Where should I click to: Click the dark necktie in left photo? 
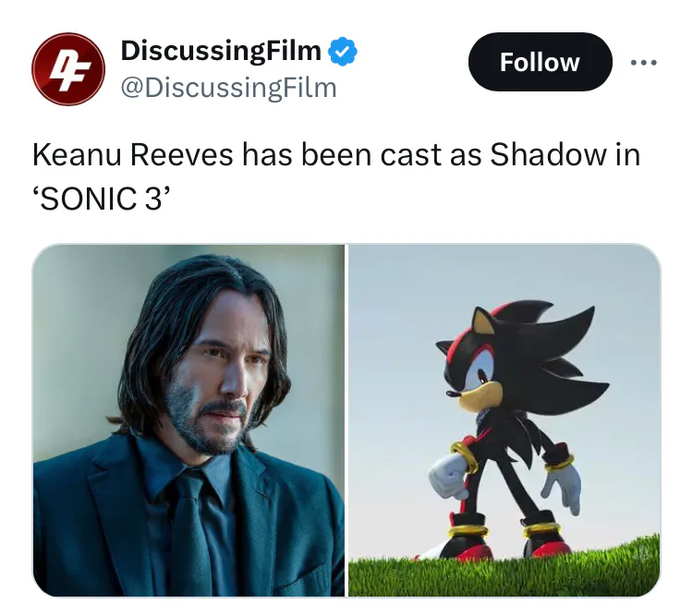[191, 535]
